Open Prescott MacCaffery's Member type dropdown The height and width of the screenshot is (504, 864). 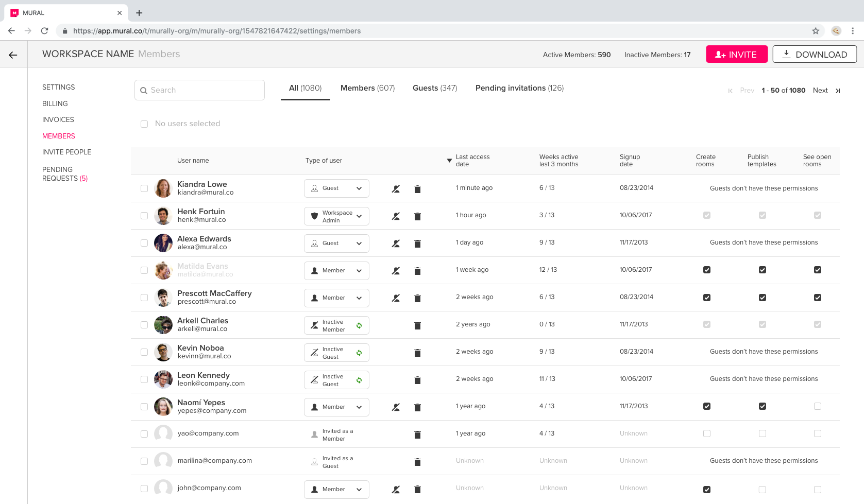336,298
